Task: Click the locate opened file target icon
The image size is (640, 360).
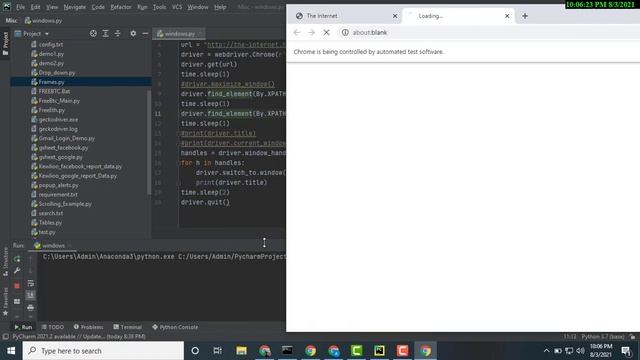Action: tap(93, 33)
